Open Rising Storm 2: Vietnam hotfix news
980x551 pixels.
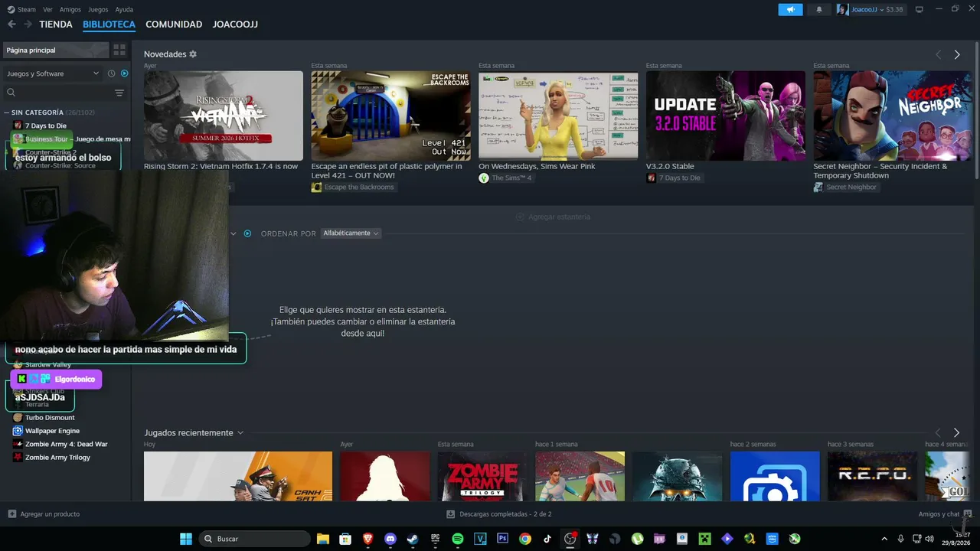tap(224, 116)
